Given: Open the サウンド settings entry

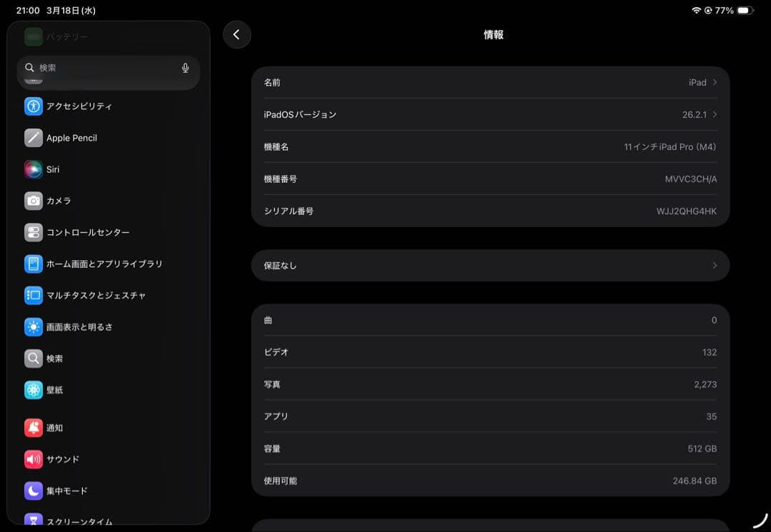Looking at the screenshot, I should pos(63,459).
